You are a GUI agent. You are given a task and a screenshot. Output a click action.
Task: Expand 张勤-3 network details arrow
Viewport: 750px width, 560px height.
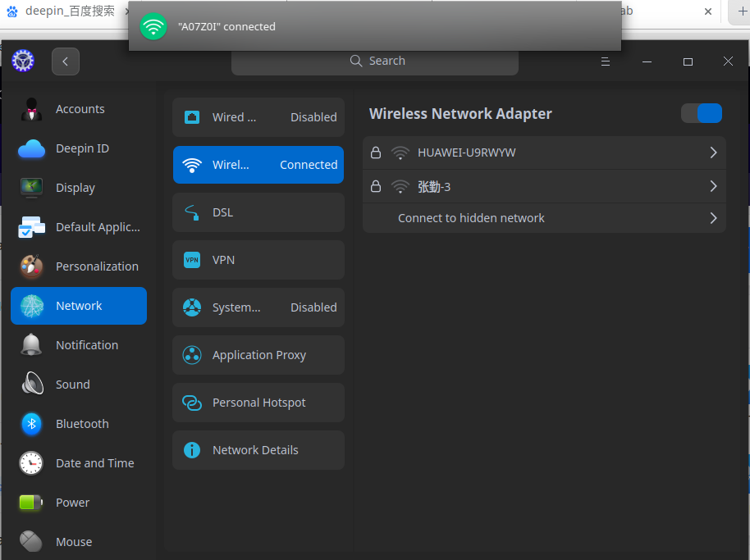pos(713,186)
